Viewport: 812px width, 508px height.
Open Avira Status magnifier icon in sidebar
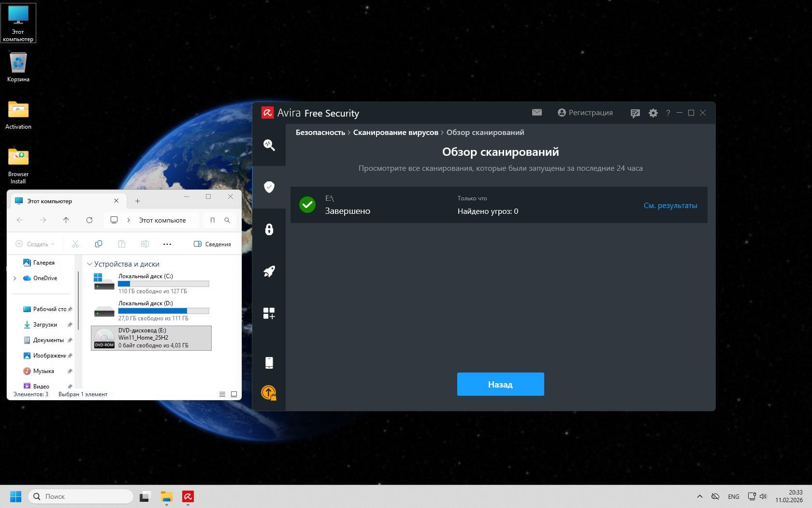click(269, 145)
